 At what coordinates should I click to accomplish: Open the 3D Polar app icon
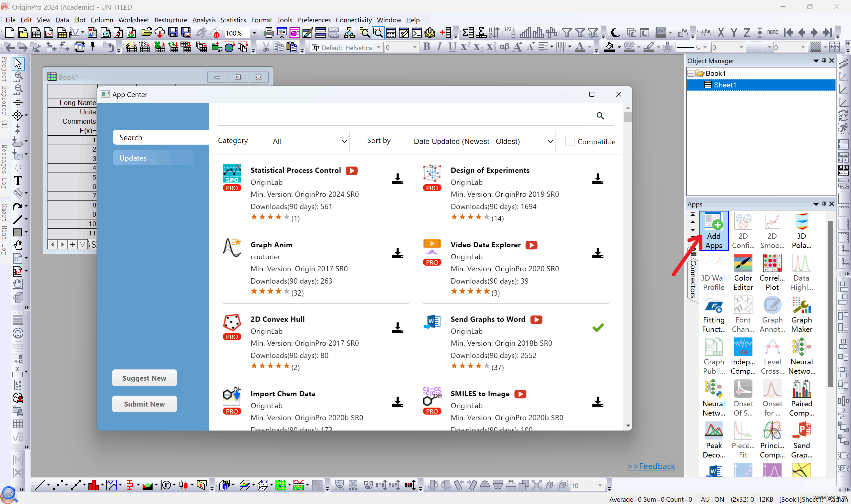coord(801,231)
